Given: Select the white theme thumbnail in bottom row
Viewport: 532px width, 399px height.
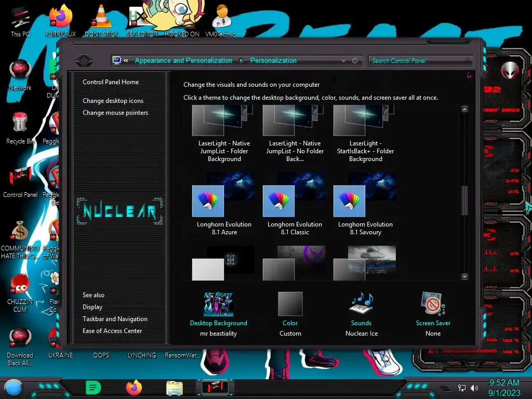Looking at the screenshot, I should click(223, 263).
